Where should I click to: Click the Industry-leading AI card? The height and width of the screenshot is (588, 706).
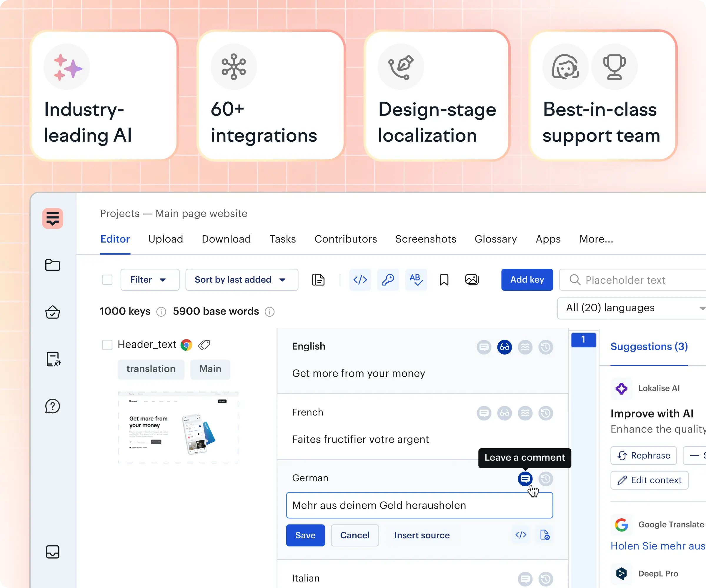click(104, 96)
